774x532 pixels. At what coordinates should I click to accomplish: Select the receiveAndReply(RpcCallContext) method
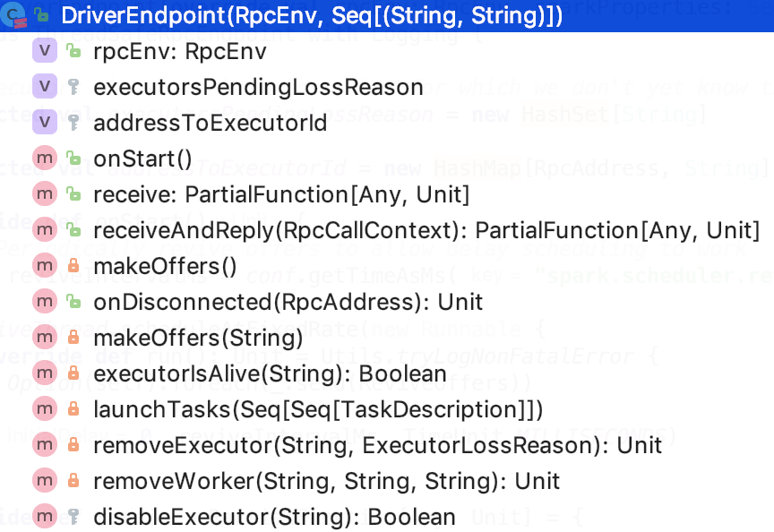[426, 231]
